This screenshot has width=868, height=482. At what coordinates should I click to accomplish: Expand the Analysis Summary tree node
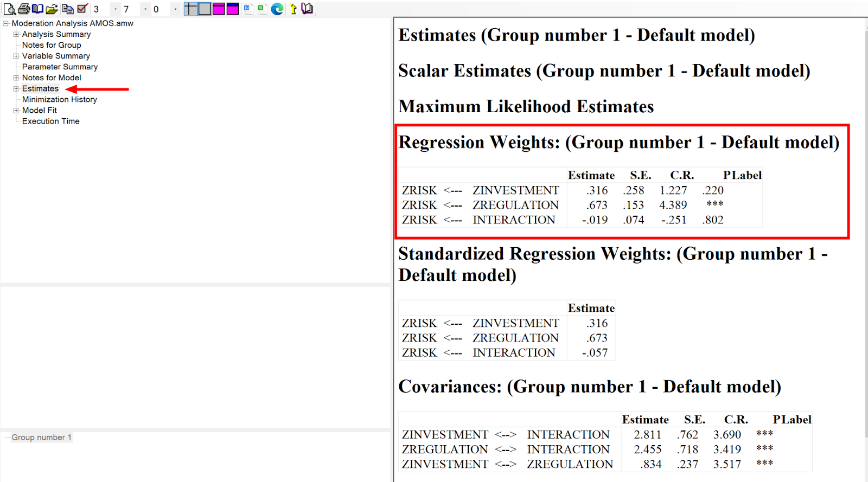16,34
